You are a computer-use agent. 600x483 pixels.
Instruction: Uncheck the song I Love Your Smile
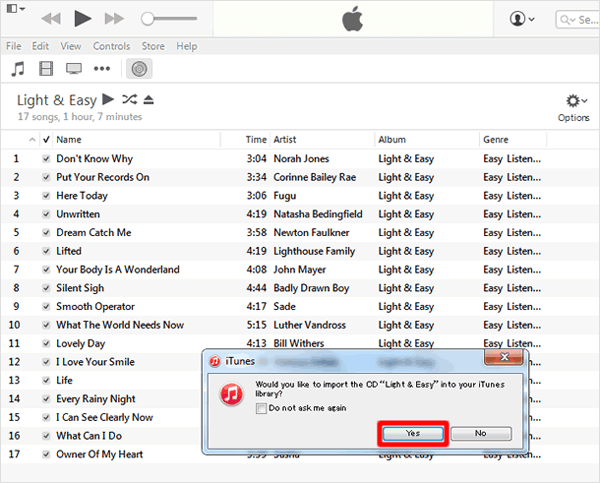click(x=46, y=362)
